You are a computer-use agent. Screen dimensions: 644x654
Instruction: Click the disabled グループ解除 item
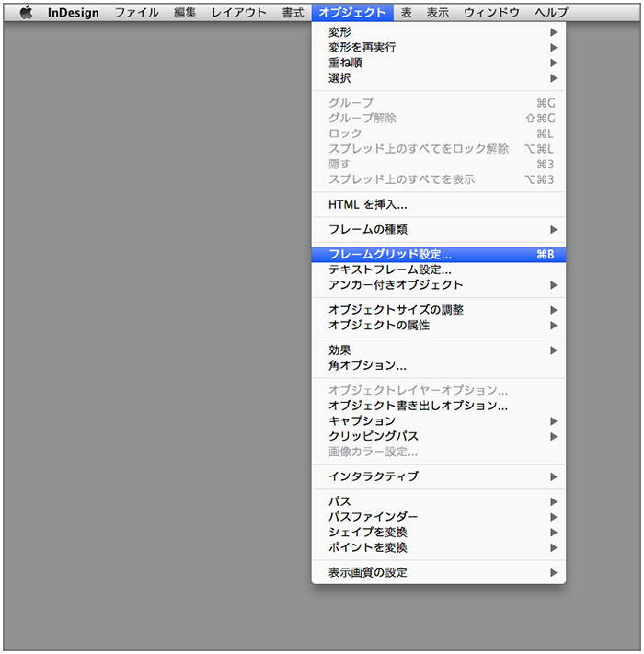click(x=439, y=119)
